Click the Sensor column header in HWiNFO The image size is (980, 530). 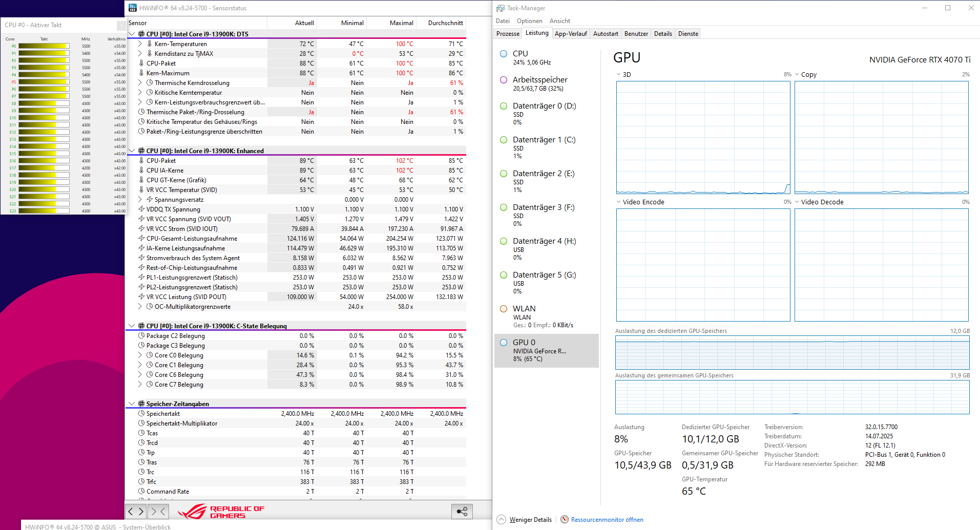197,23
